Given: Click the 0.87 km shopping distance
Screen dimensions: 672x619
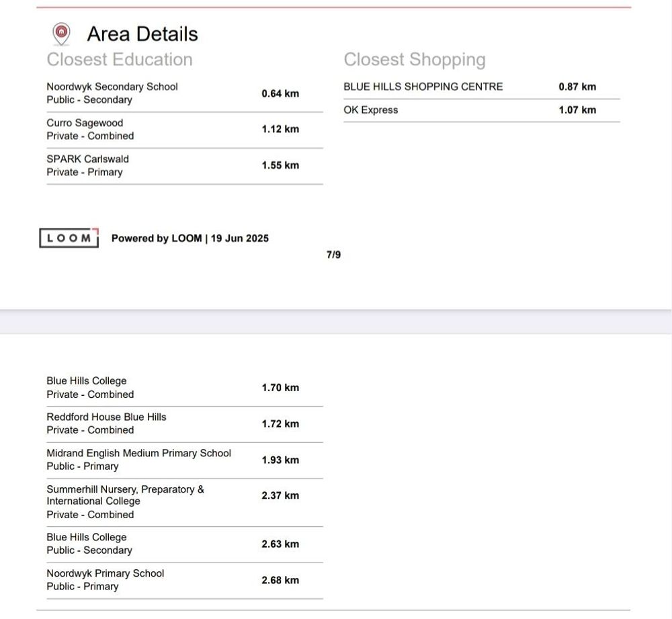Looking at the screenshot, I should point(577,87).
